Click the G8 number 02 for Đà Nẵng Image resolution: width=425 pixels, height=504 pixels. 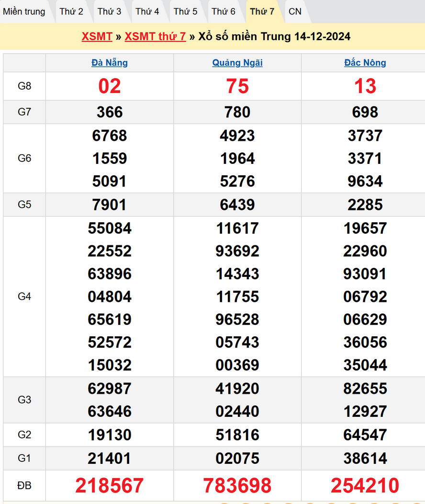coord(110,86)
